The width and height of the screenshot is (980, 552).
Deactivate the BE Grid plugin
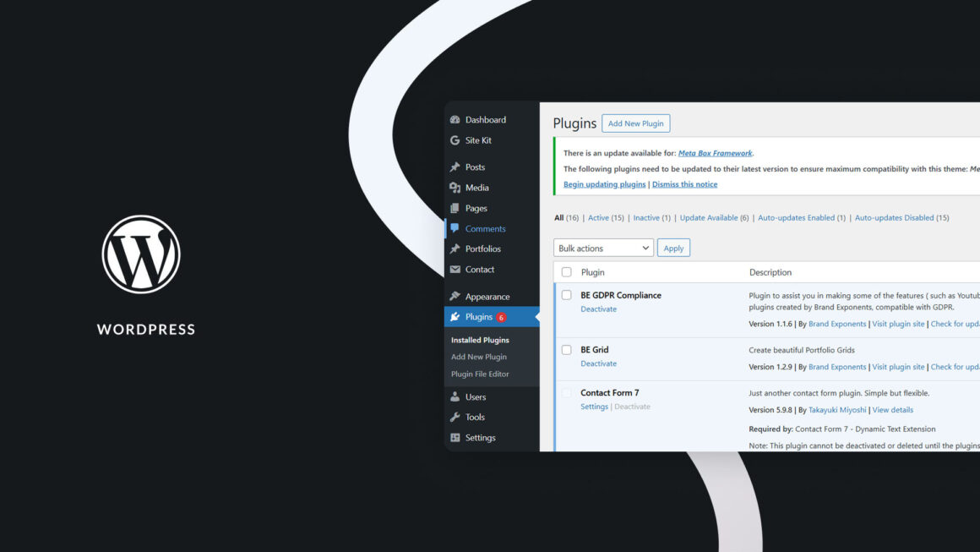click(598, 363)
